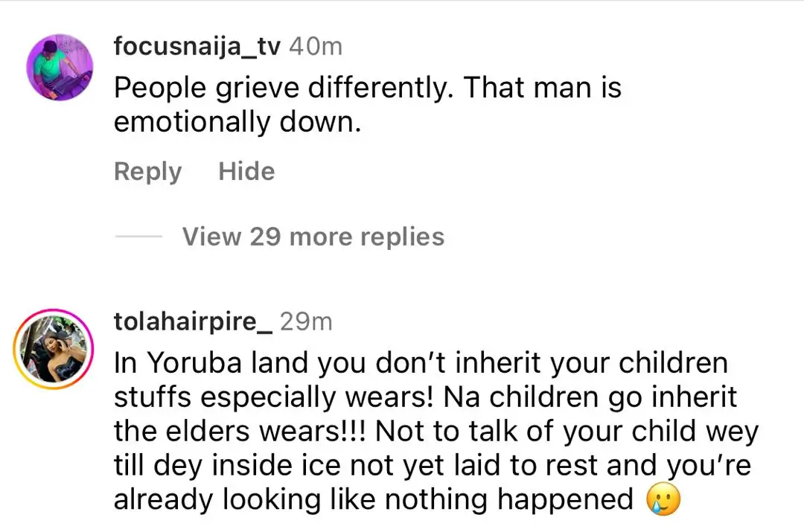Click the line starting 'the elders wears!!!'

(435, 431)
